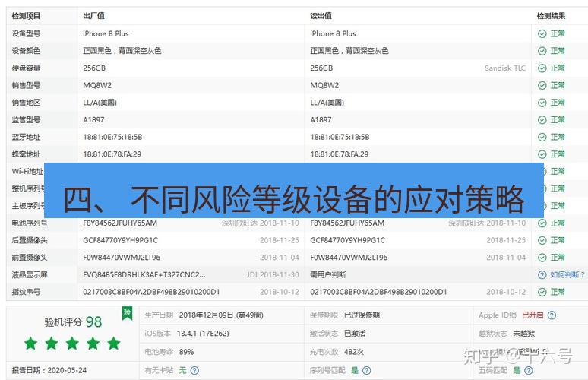
Task: Click 出厂值 256GB in 硬盘容量 row
Action: pos(94,68)
